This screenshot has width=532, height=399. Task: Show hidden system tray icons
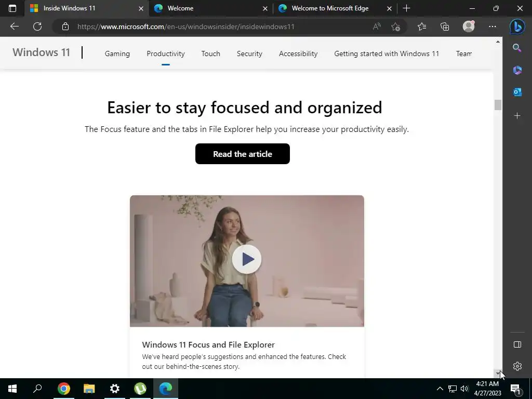(440, 389)
